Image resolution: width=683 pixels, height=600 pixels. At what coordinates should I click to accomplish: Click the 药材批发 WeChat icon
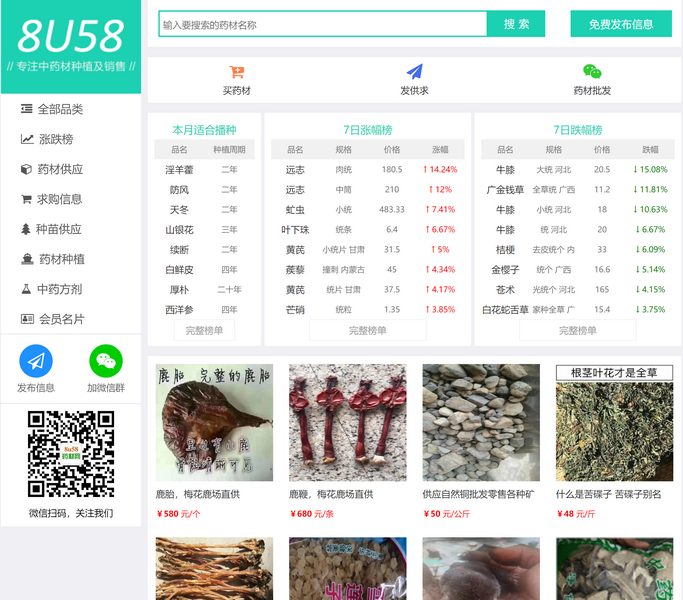tap(592, 72)
